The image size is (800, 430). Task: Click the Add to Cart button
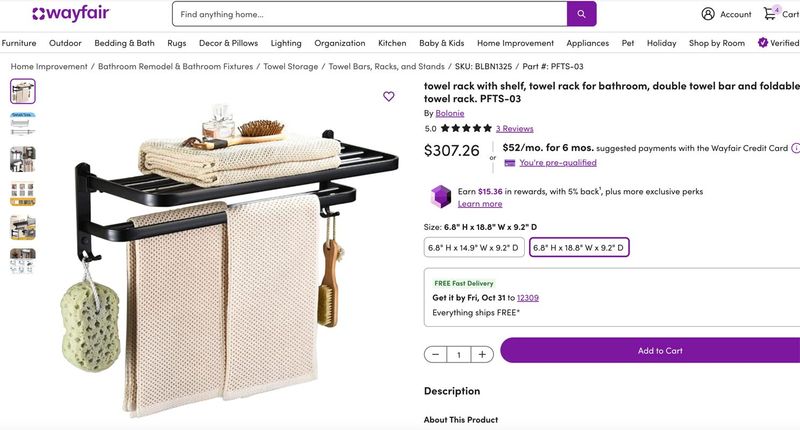(659, 351)
